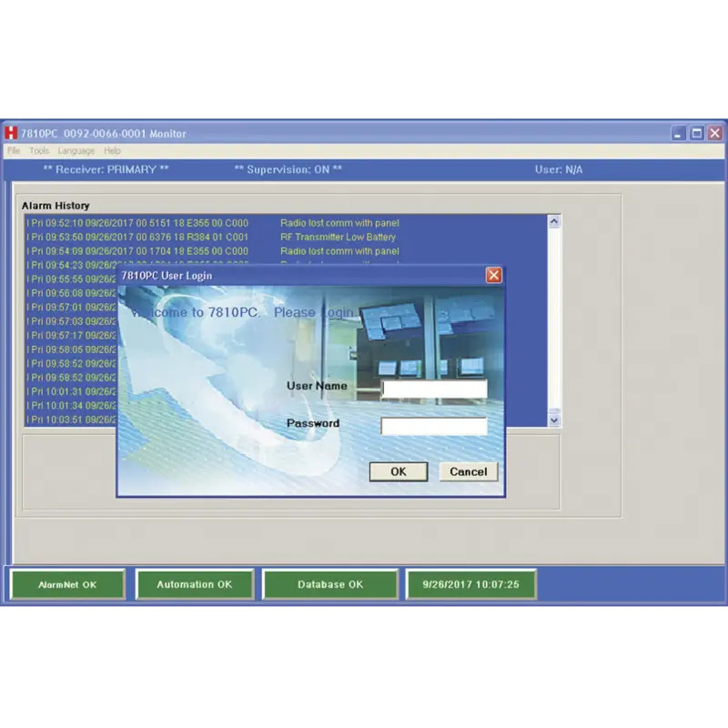Close the 7810PC User Login dialog

[494, 275]
